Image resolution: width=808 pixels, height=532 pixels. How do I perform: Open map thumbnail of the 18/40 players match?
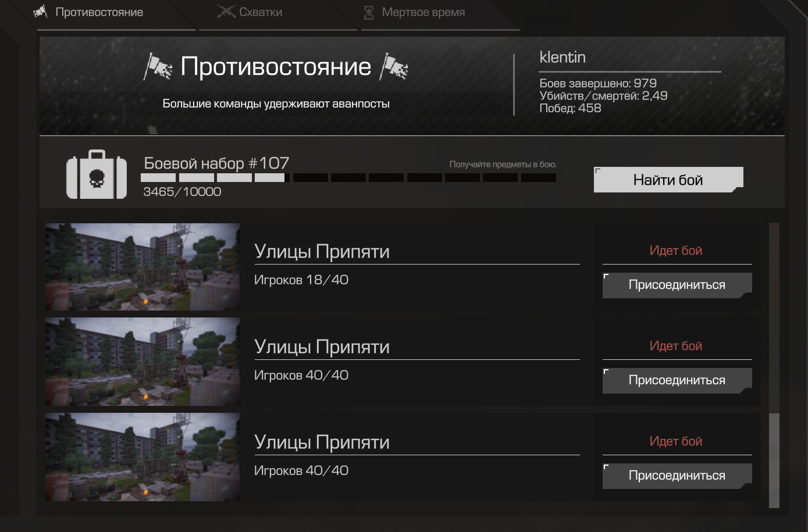(x=143, y=266)
